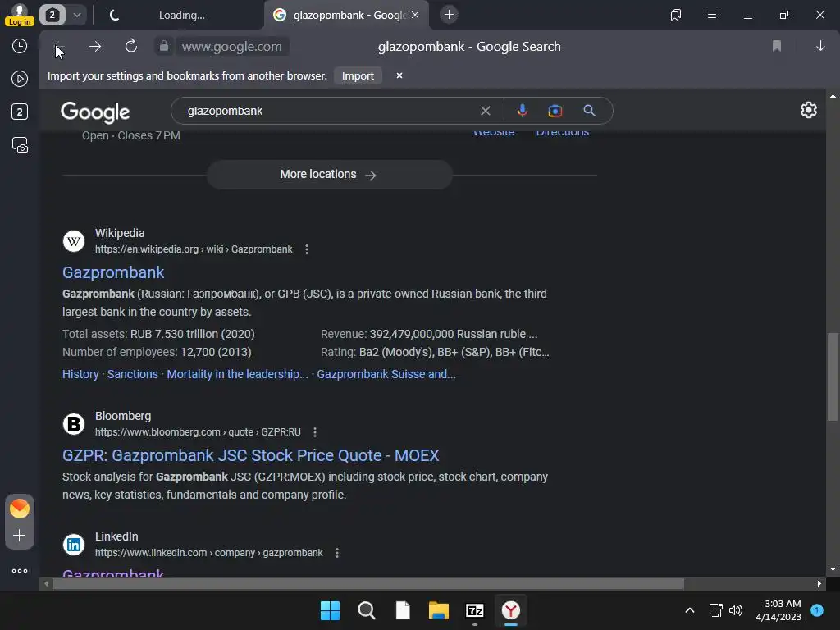The width and height of the screenshot is (840, 630).
Task: Open browser downloads
Action: click(x=820, y=47)
